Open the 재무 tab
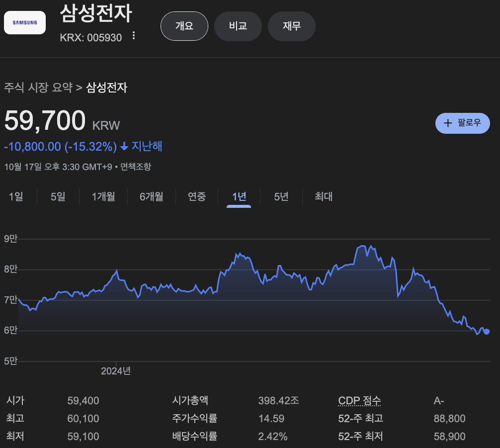 tap(291, 26)
